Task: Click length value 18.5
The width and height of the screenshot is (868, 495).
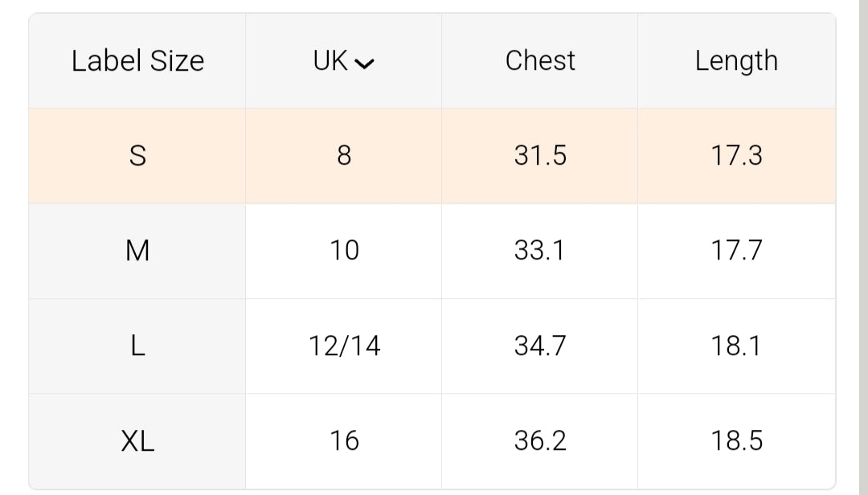Action: tap(736, 441)
